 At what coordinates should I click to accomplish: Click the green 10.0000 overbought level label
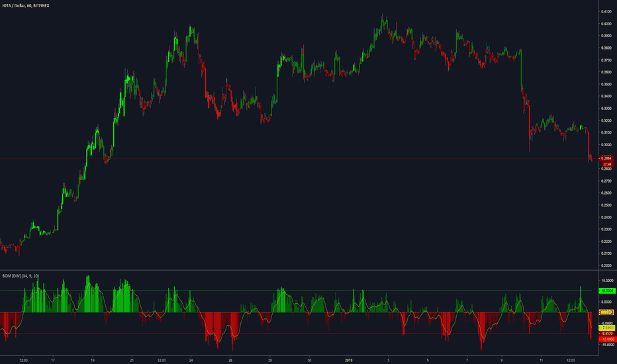click(606, 291)
